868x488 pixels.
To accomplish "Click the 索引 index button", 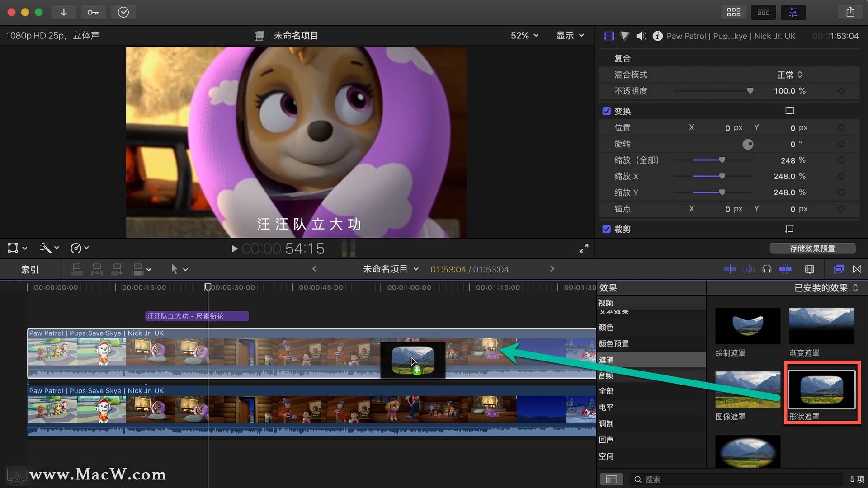I will click(x=30, y=270).
